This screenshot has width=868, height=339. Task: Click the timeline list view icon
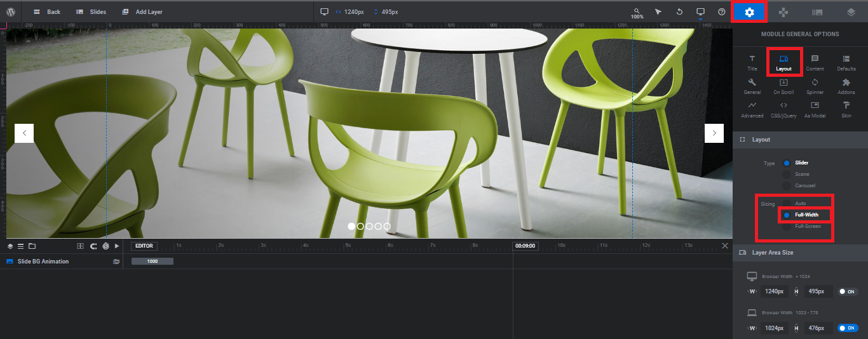20,246
